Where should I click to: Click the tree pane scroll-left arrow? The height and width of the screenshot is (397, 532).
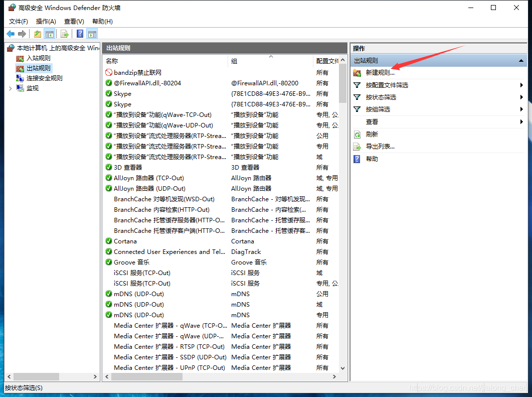click(x=9, y=376)
